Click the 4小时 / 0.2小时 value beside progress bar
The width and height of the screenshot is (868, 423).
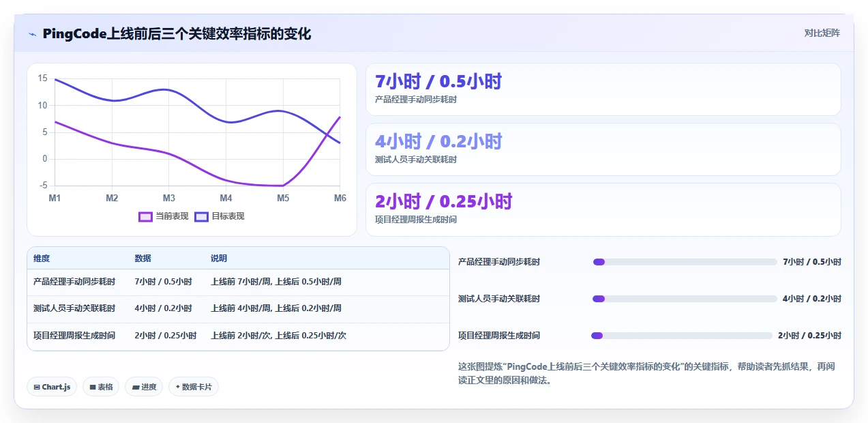(812, 299)
